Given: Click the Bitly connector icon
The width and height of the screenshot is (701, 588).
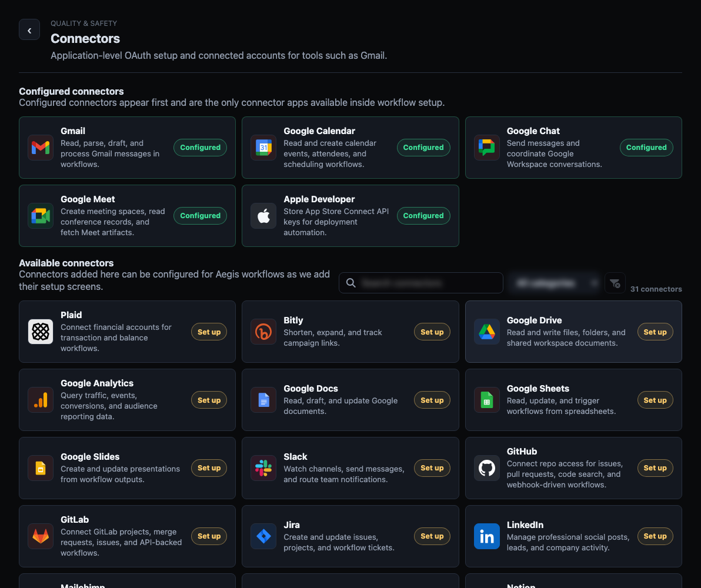Looking at the screenshot, I should [263, 332].
